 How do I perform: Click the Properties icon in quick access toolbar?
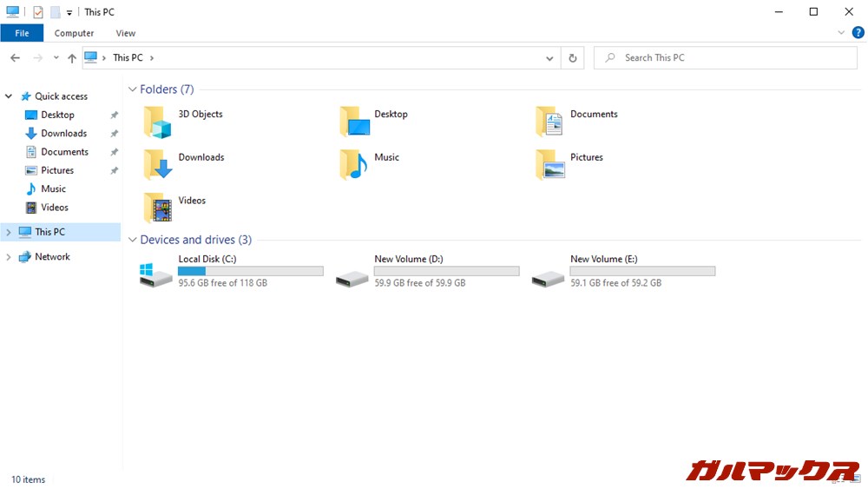tap(38, 12)
